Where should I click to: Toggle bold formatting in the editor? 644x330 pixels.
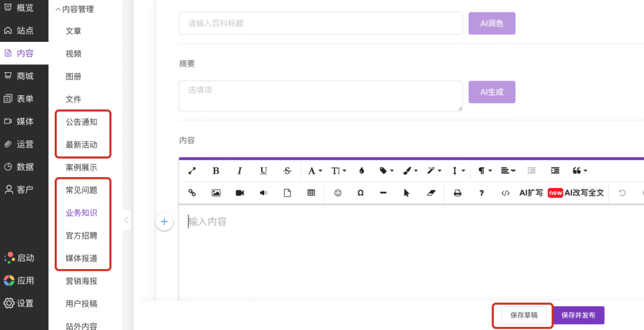[216, 171]
